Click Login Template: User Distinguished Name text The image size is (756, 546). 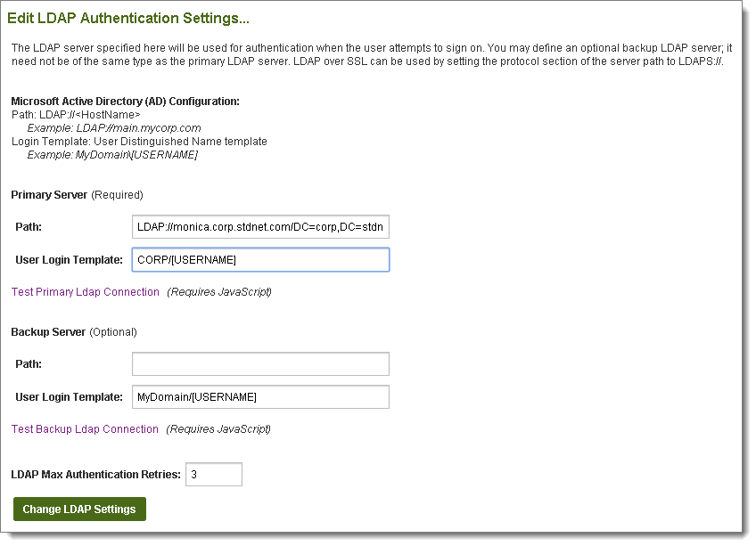point(139,142)
